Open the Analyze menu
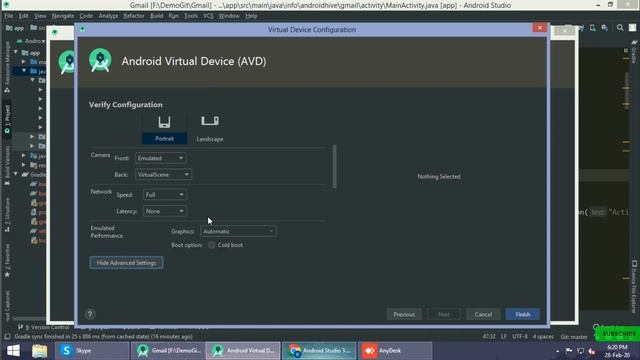Screen dimensions: 640x360 click(108, 16)
